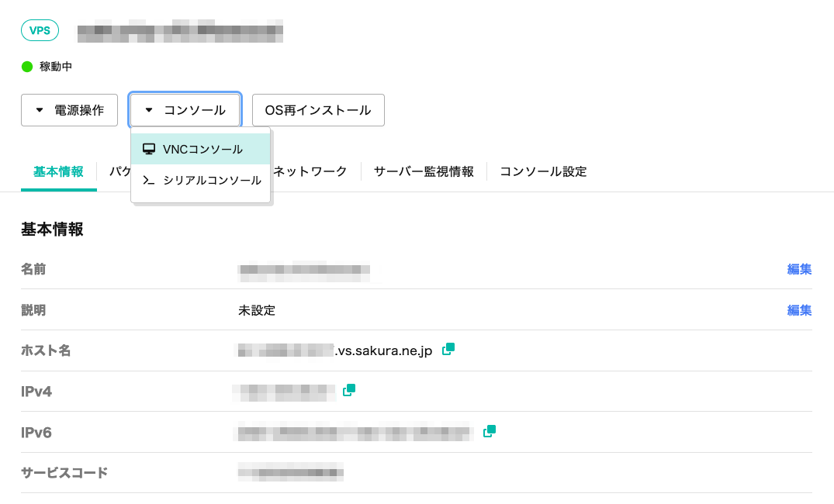Click 編集 link for the 説明 row
This screenshot has height=504, width=834.
pos(799,310)
